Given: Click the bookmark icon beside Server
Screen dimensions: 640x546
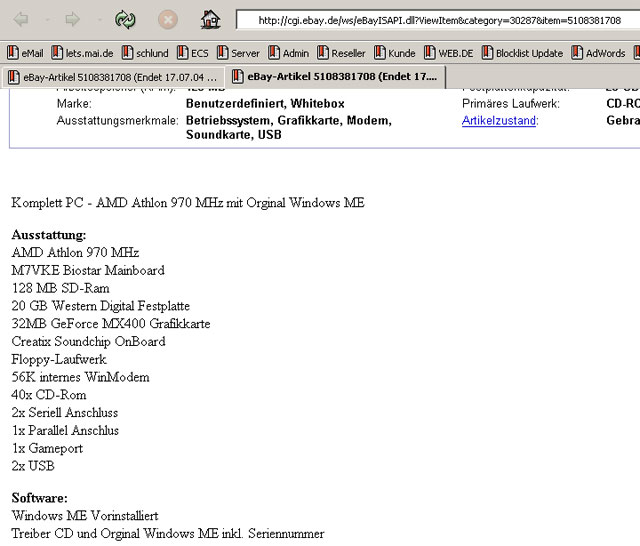Looking at the screenshot, I should [x=222, y=53].
